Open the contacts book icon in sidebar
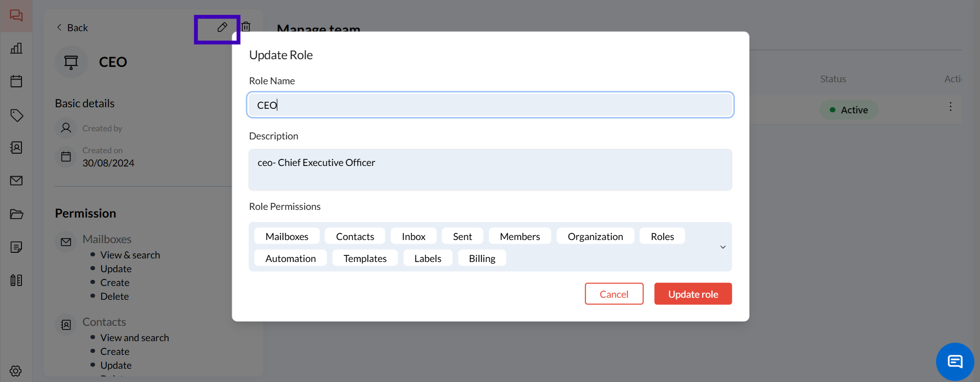This screenshot has height=382, width=980. pyautogui.click(x=16, y=148)
